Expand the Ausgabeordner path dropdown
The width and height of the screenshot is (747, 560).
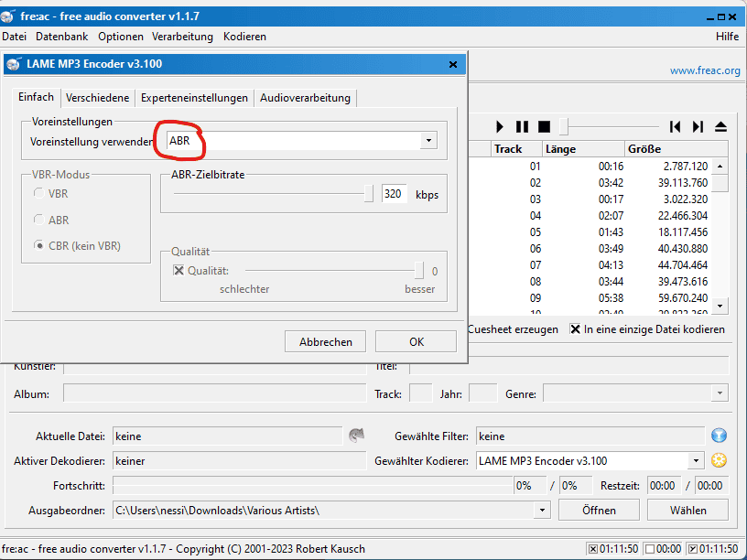541,510
